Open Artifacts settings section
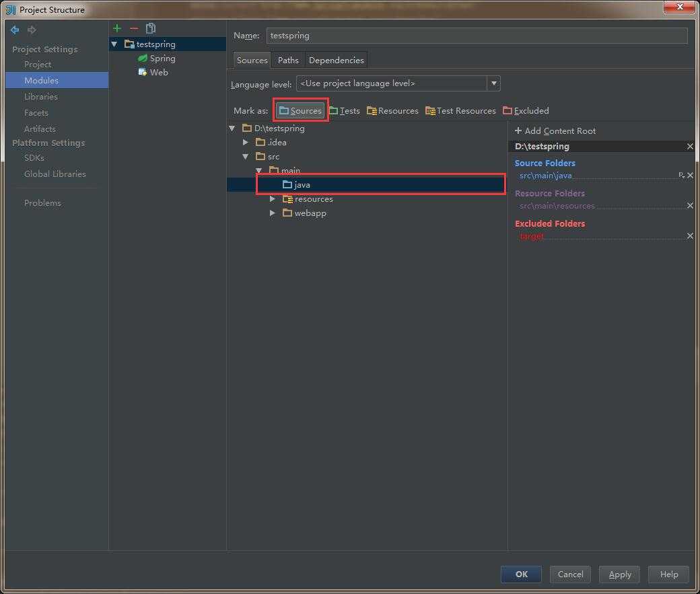The height and width of the screenshot is (594, 700). tap(40, 129)
